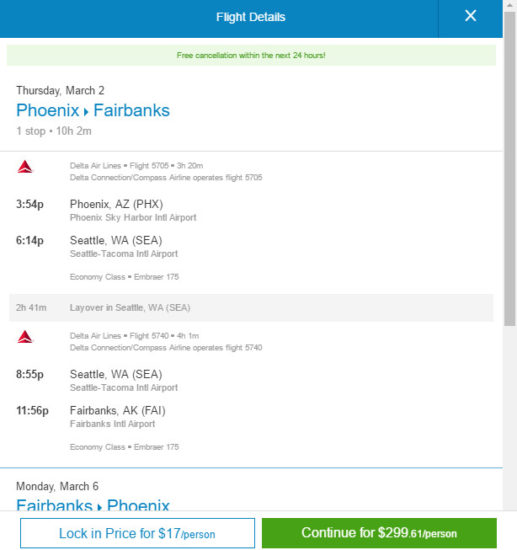Click the Thursday, March 2 date label

pyautogui.click(x=60, y=90)
